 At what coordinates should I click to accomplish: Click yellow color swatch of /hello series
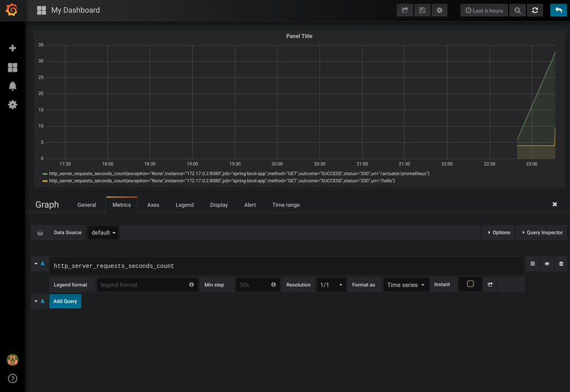pyautogui.click(x=45, y=181)
